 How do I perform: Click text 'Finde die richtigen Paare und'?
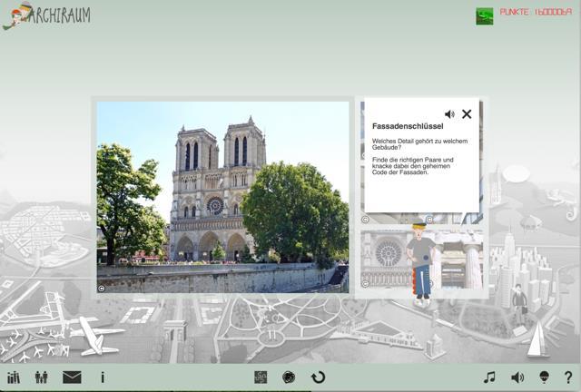point(413,160)
